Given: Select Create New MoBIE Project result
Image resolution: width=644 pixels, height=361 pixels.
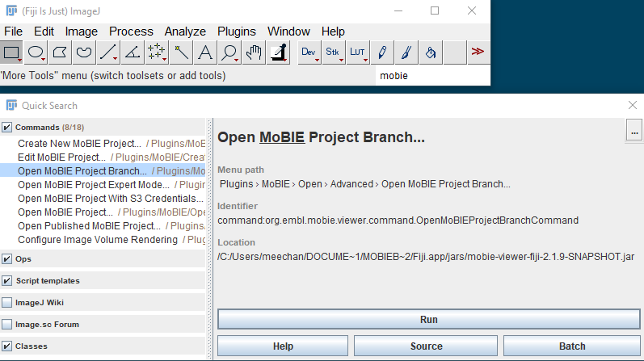Looking at the screenshot, I should click(x=103, y=143).
